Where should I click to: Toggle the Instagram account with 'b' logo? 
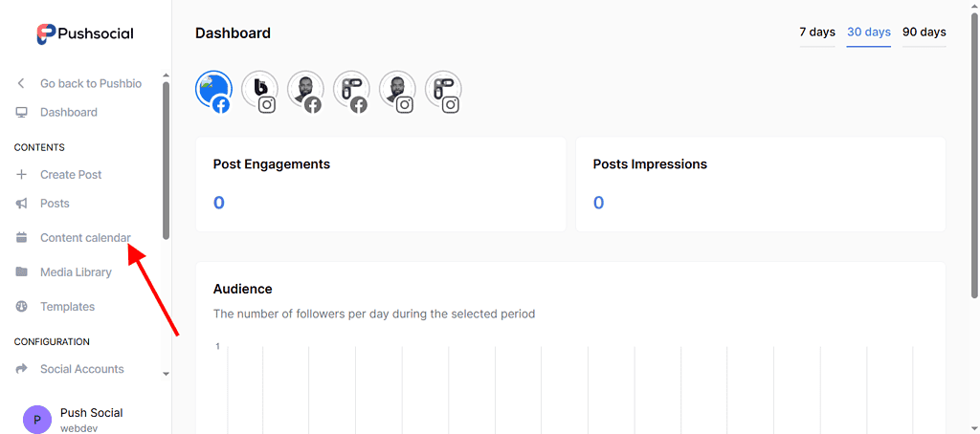pos(259,90)
